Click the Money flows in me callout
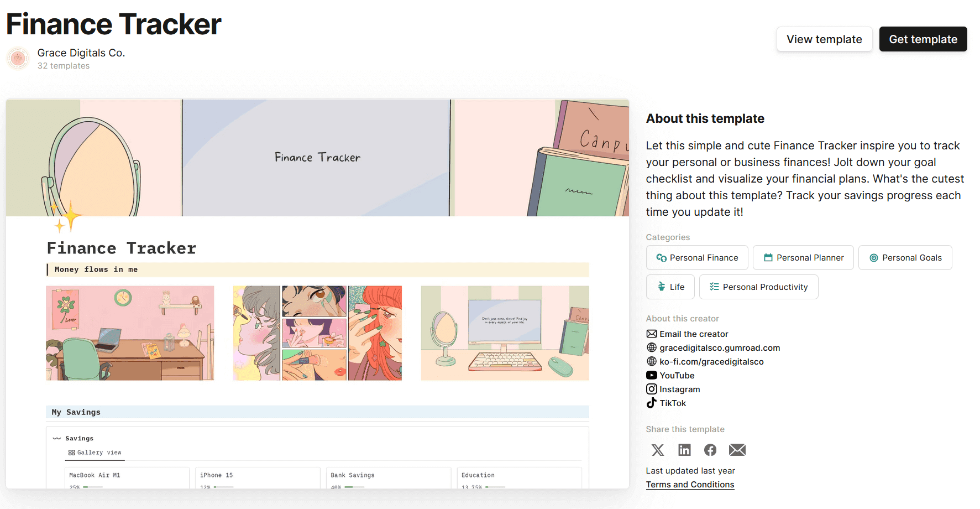The height and width of the screenshot is (509, 980). pyautogui.click(x=318, y=269)
